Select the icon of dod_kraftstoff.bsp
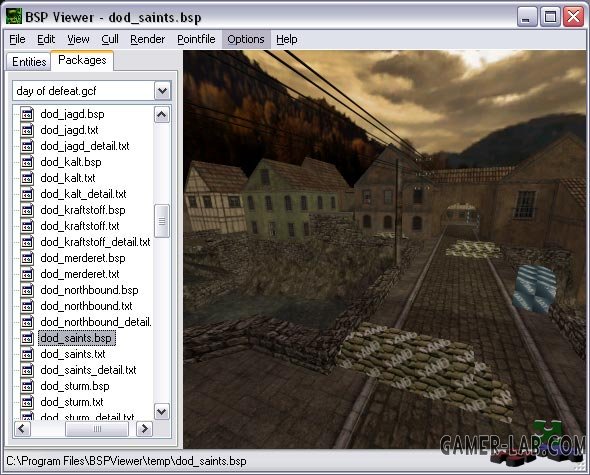The width and height of the screenshot is (590, 475). pos(27,210)
